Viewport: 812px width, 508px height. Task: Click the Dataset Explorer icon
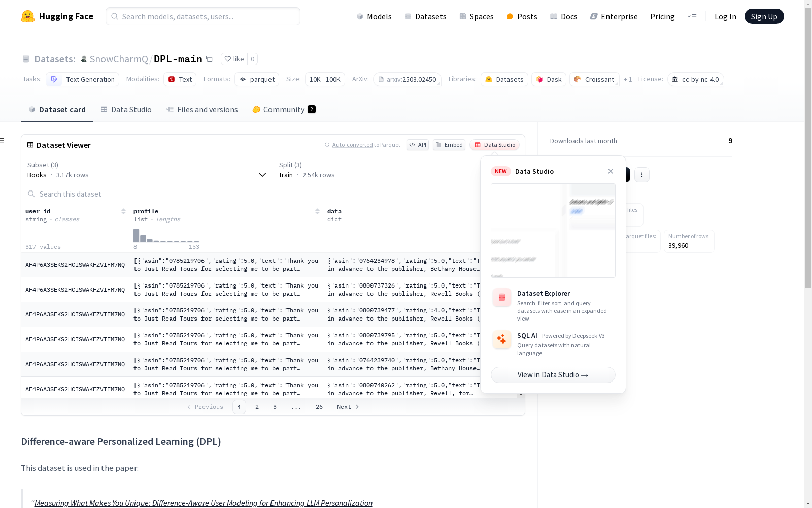tap(502, 298)
